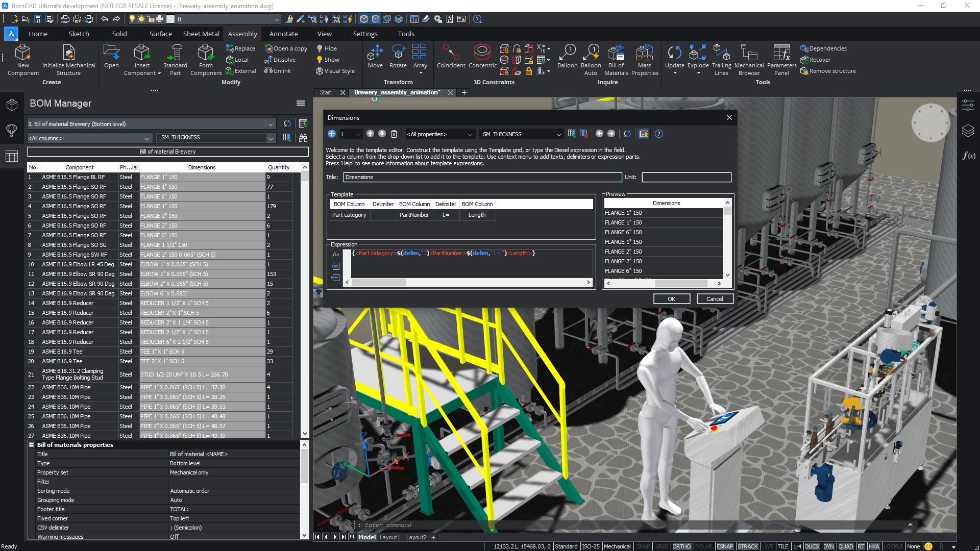
Task: Click OK in the Dimensions dialog
Action: pos(671,299)
